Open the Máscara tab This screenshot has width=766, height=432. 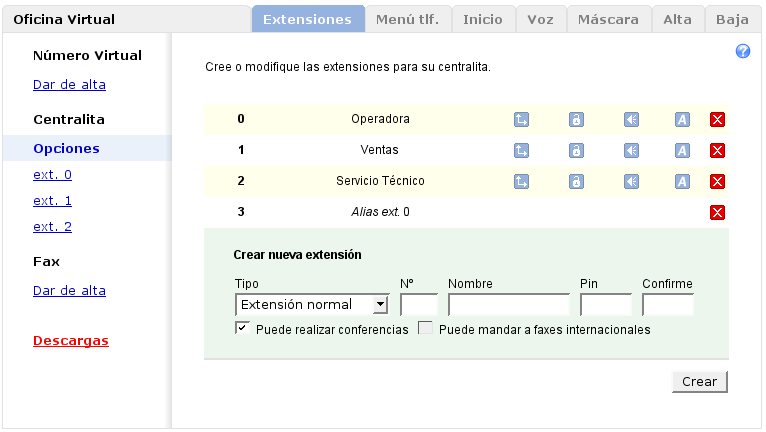click(607, 19)
